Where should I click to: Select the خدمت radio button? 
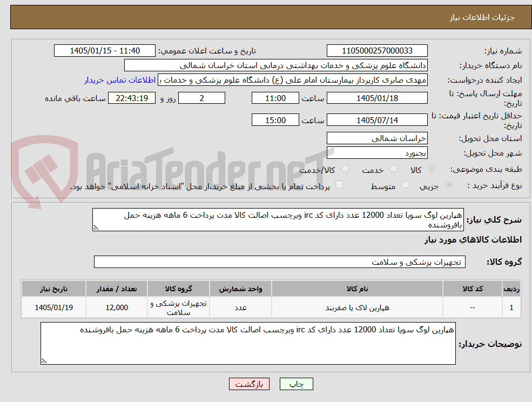394,169
